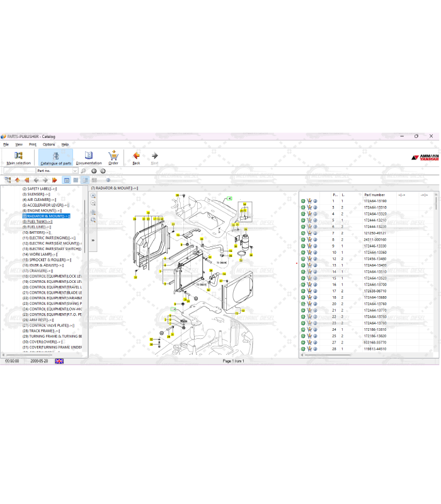Show info for part 121250-49121
441x504 pixels.
[315, 233]
